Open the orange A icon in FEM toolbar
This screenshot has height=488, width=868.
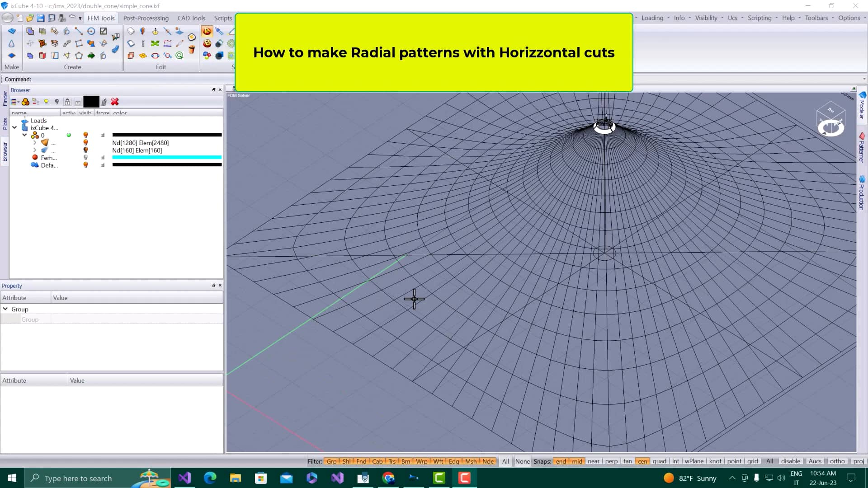point(207,31)
